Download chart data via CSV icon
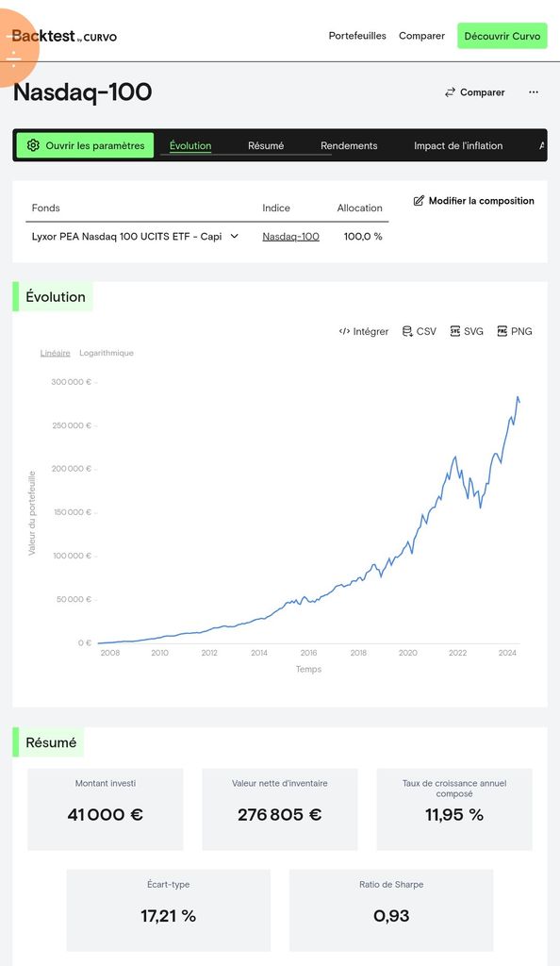Viewport: 560px width, 966px height. pyautogui.click(x=407, y=331)
